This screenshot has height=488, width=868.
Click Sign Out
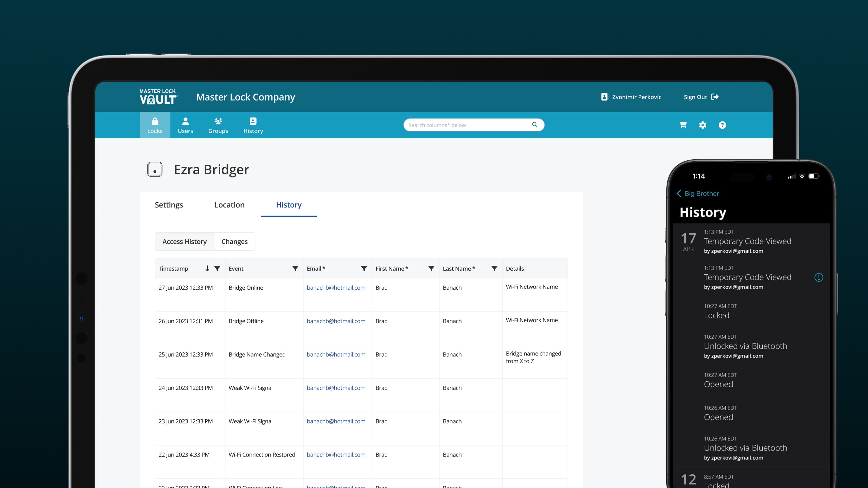pyautogui.click(x=701, y=97)
